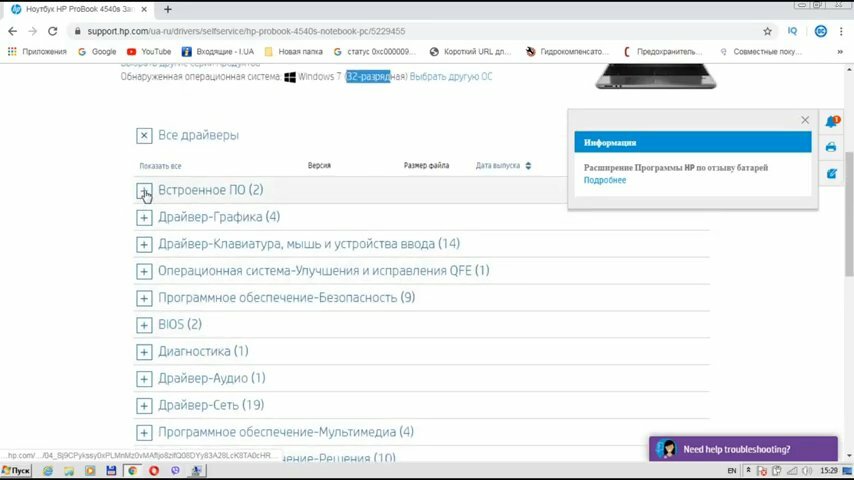
Task: Open the file explorer taskbar icon
Action: (69, 471)
